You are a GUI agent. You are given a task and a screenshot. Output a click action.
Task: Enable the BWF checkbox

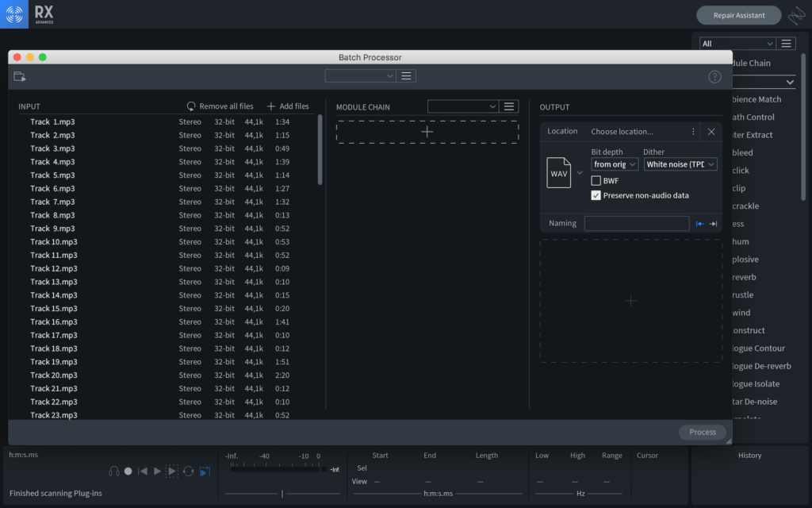click(x=596, y=181)
